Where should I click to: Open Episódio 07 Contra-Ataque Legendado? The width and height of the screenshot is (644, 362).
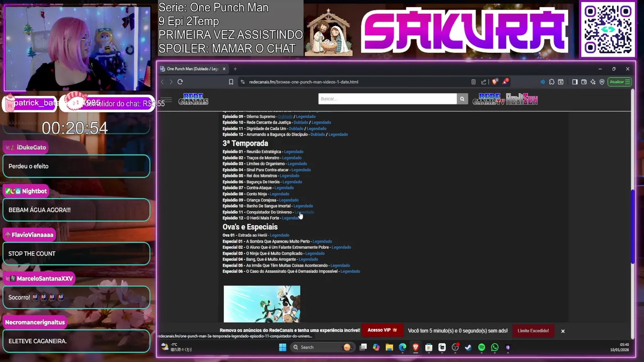pos(284,188)
